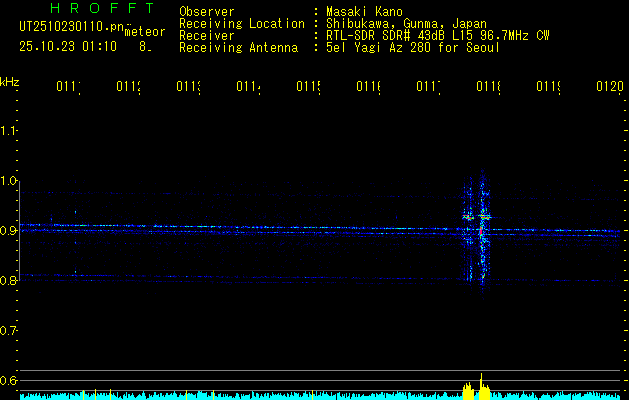The image size is (629, 400).
Task: Click the first time marker on top axis
Action: pyautogui.click(x=68, y=88)
